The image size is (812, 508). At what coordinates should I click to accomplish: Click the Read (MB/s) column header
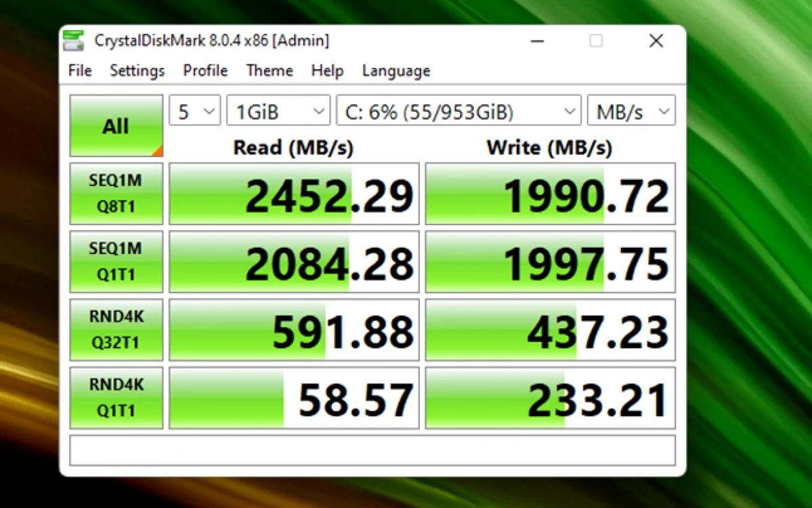293,148
